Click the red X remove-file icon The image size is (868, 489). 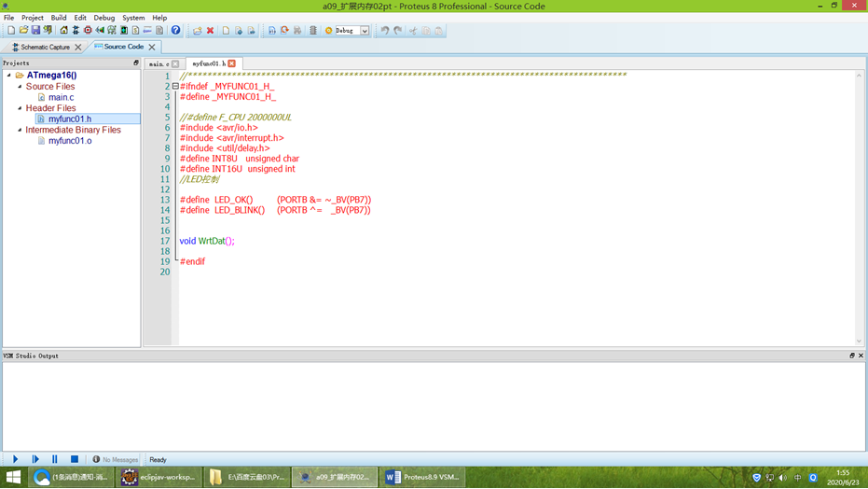[210, 31]
